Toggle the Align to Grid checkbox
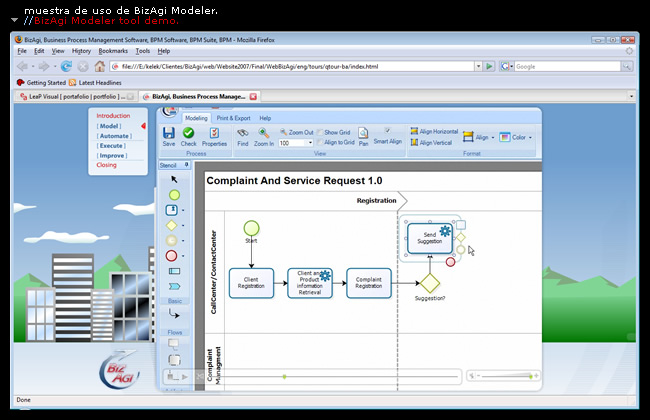The height and width of the screenshot is (420, 650). (x=320, y=142)
